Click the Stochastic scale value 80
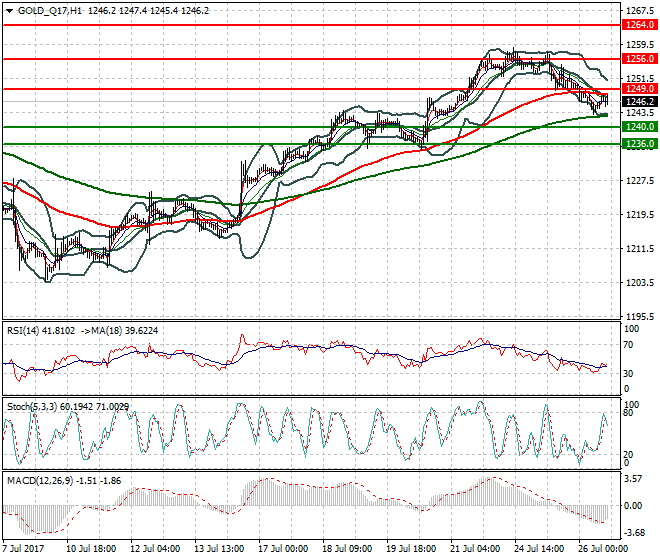The height and width of the screenshot is (560, 660). [628, 413]
